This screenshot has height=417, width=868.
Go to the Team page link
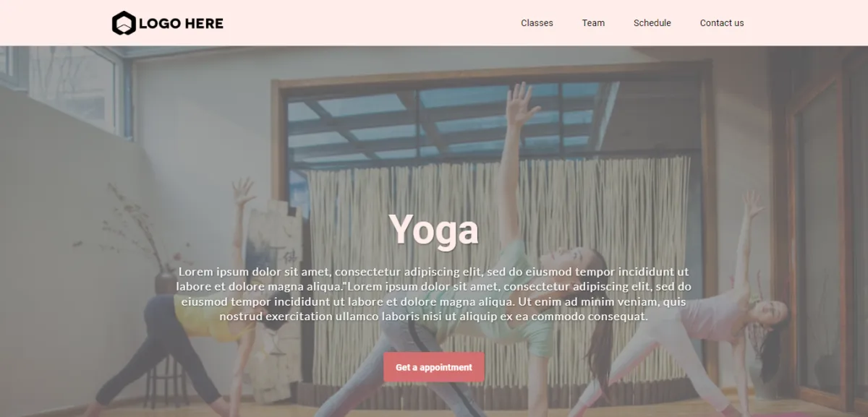[593, 23]
